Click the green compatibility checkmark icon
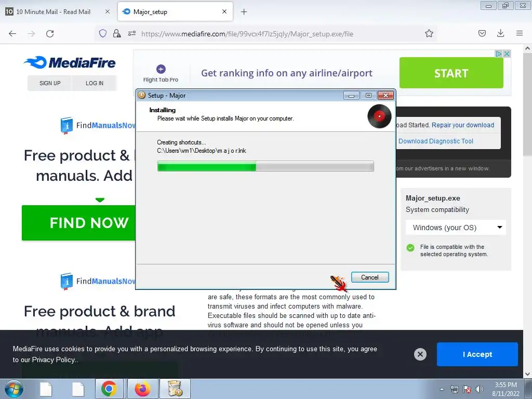Image resolution: width=532 pixels, height=399 pixels. (410, 248)
